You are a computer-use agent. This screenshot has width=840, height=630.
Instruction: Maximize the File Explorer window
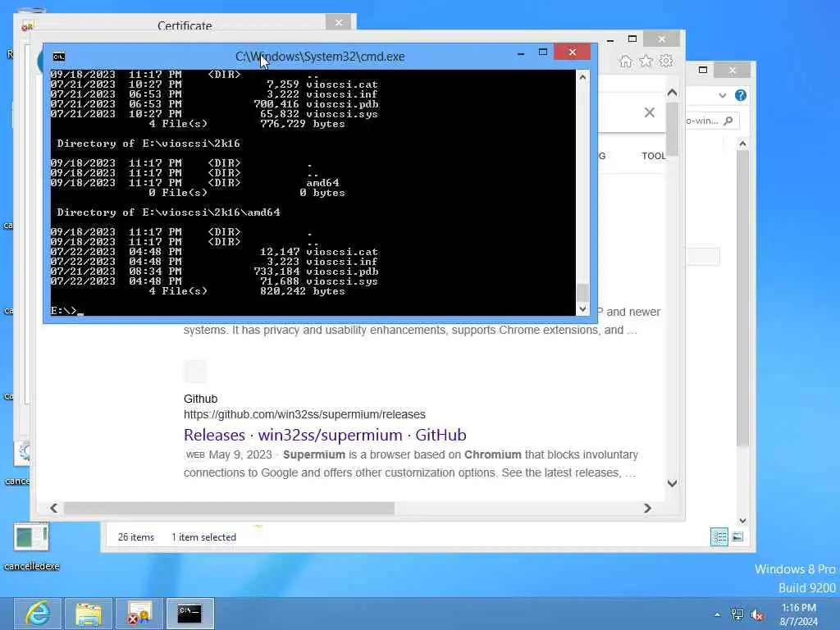[x=703, y=71]
